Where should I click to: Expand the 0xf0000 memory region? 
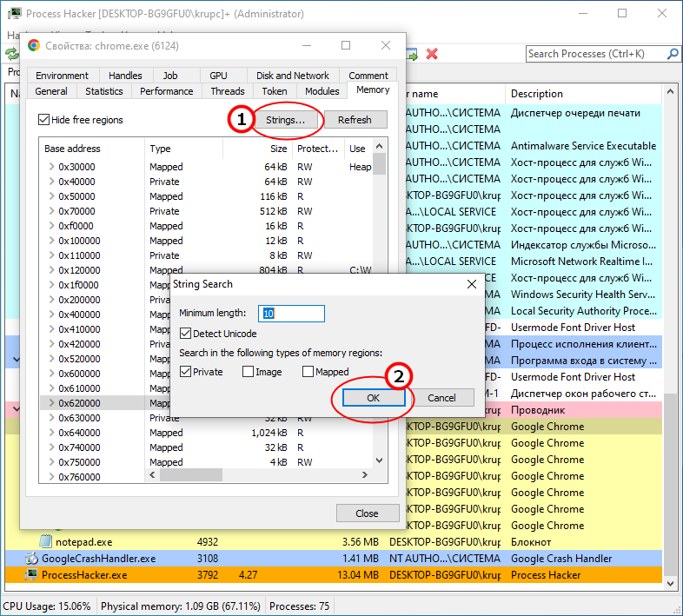[51, 226]
